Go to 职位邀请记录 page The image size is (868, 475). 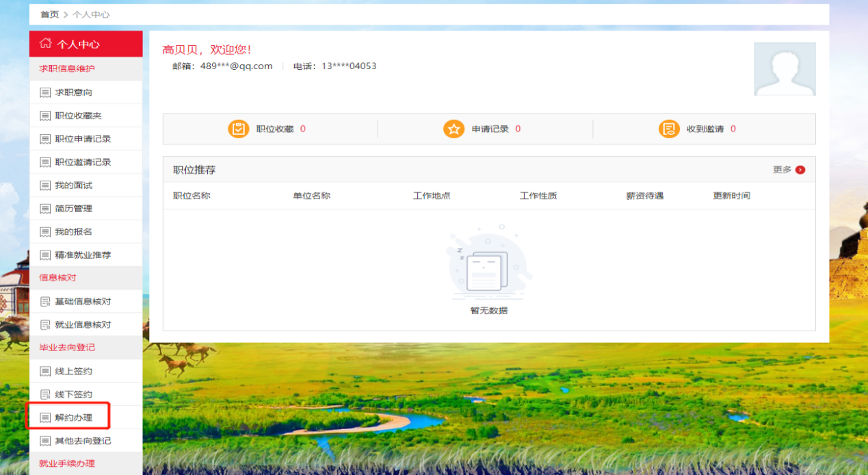pyautogui.click(x=83, y=162)
